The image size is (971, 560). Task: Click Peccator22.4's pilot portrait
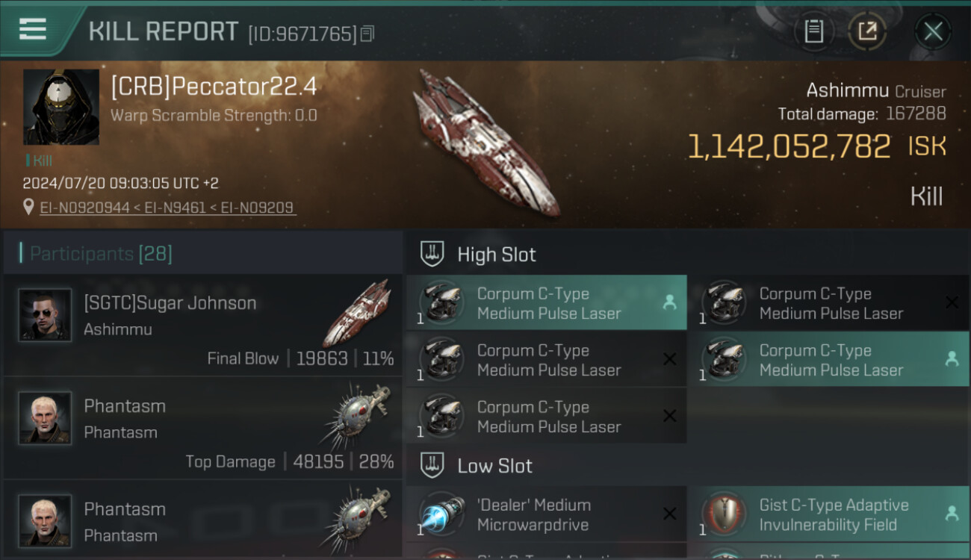tap(61, 108)
